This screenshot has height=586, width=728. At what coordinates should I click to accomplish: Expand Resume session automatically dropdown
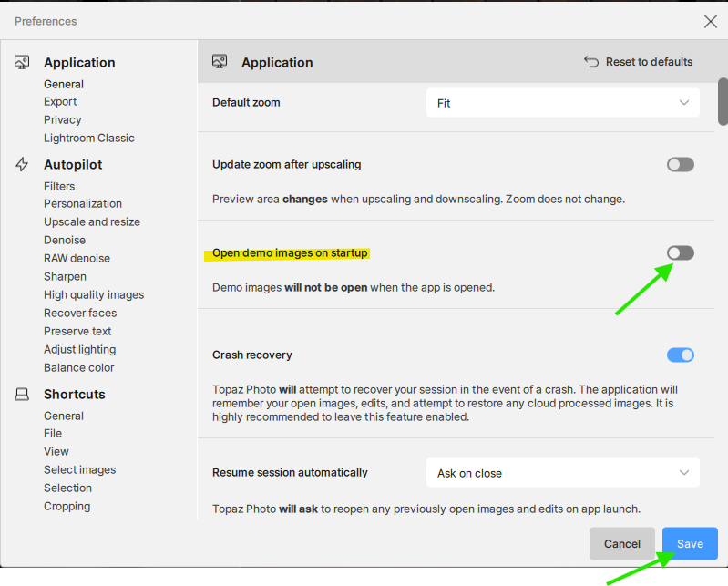point(562,473)
